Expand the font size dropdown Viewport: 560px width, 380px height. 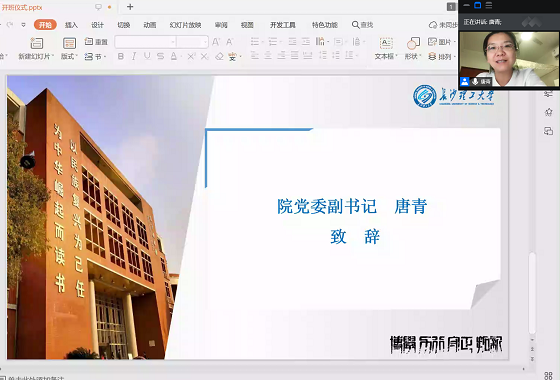[x=205, y=42]
